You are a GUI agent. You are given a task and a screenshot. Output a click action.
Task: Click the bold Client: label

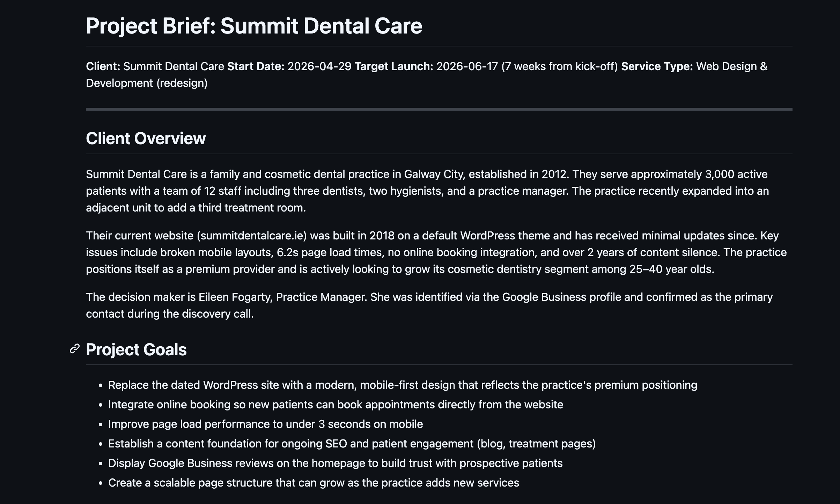pos(103,66)
